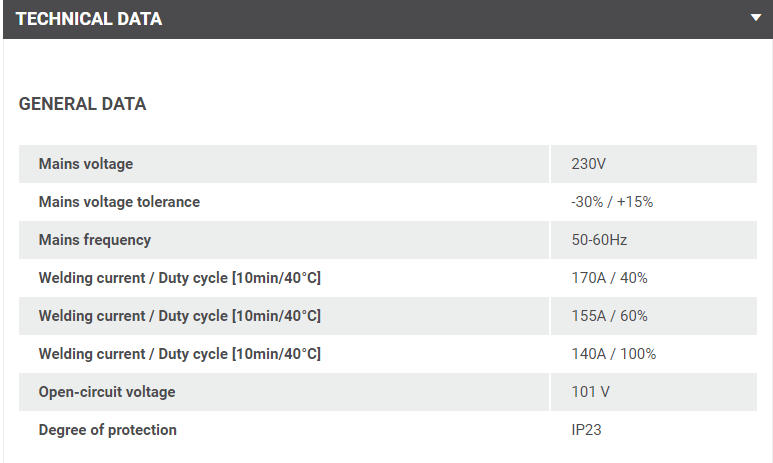Image resolution: width=773 pixels, height=463 pixels.
Task: Click the 155A / 60% value
Action: [x=609, y=316]
